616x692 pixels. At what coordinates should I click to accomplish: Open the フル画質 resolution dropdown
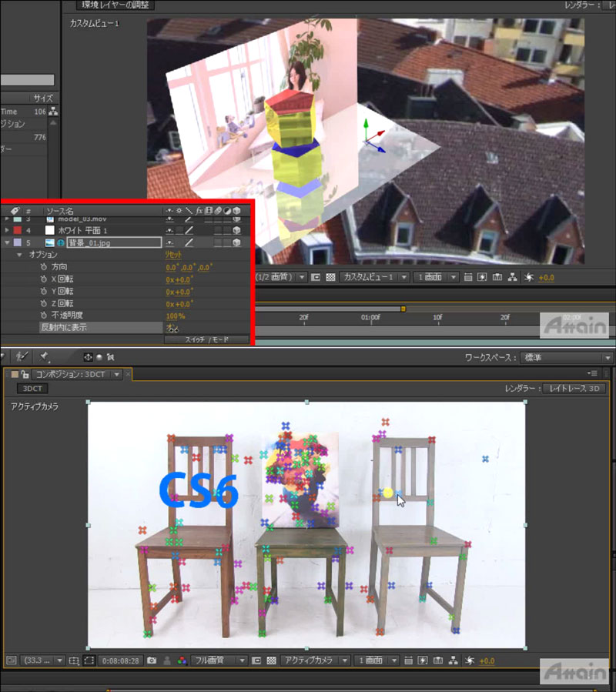click(219, 660)
